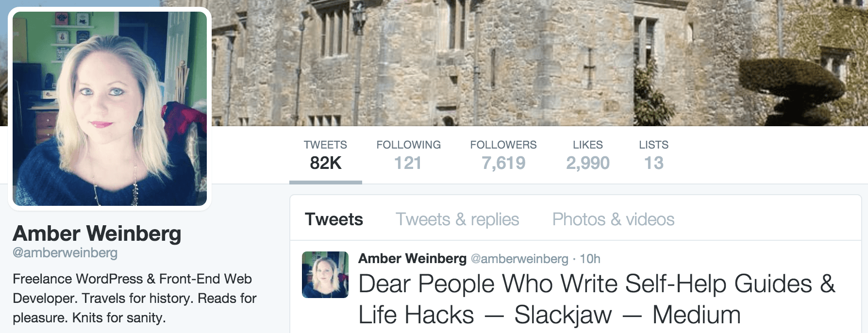The image size is (868, 333).
Task: Switch to Photos & videos tab
Action: 613,219
